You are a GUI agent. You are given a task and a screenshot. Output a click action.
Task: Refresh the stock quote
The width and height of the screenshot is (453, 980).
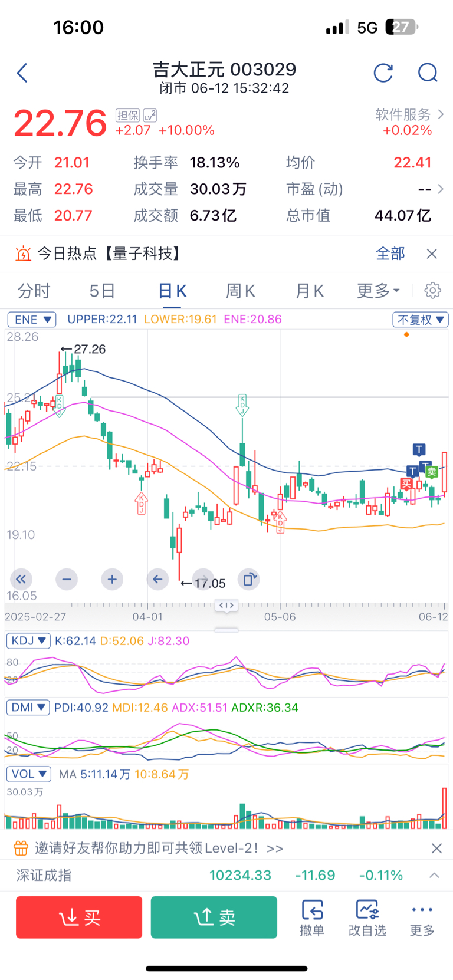[383, 73]
